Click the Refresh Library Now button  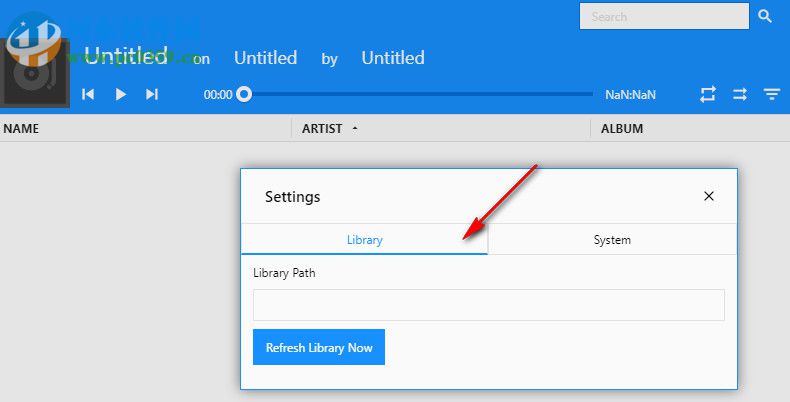tap(318, 348)
